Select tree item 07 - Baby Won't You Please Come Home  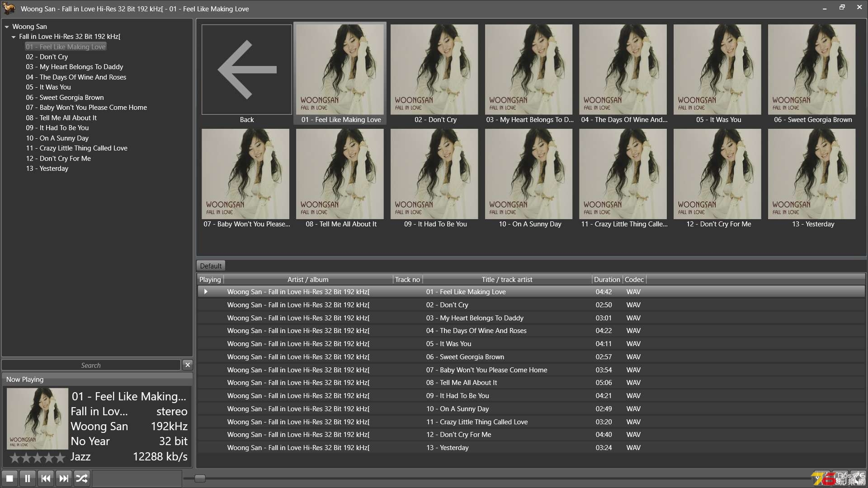pyautogui.click(x=86, y=108)
